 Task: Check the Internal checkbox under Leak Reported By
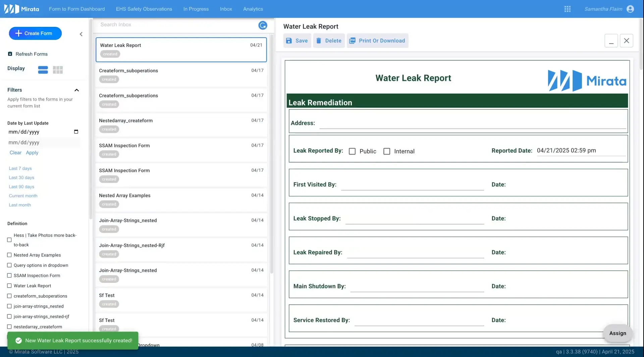(386, 151)
